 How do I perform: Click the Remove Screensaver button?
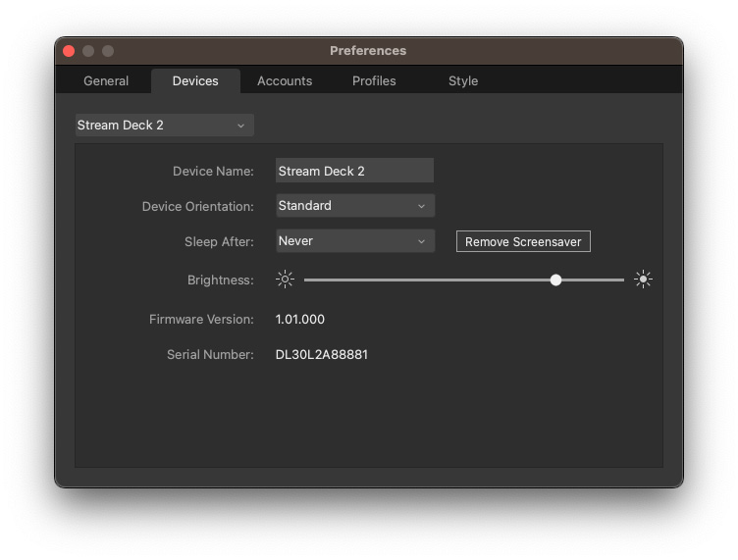point(523,241)
